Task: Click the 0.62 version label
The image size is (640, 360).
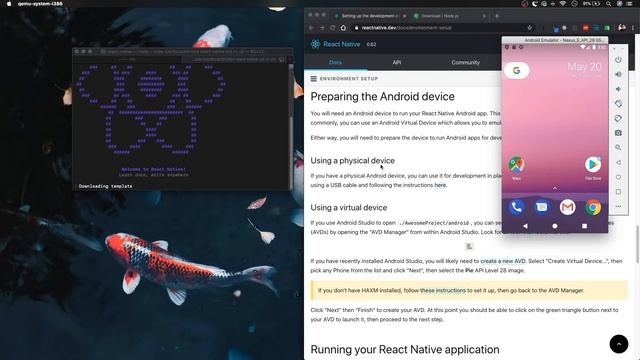Action: (371, 44)
